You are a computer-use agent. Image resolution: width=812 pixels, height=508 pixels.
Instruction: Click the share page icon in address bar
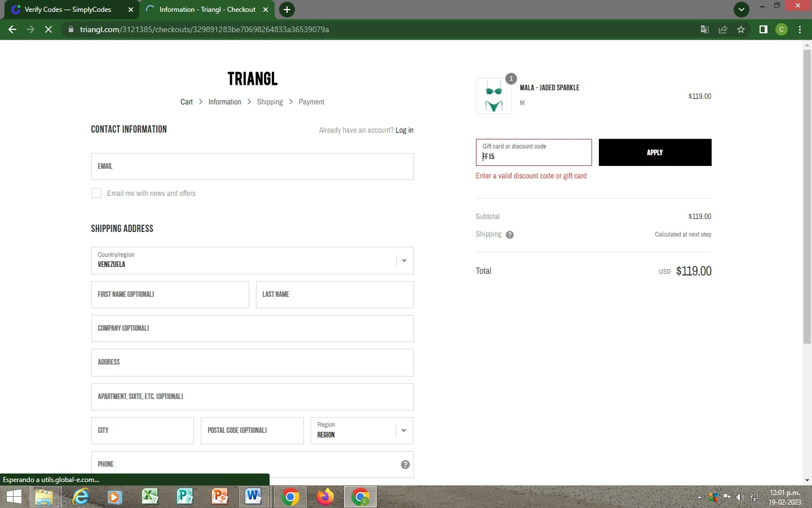[723, 29]
